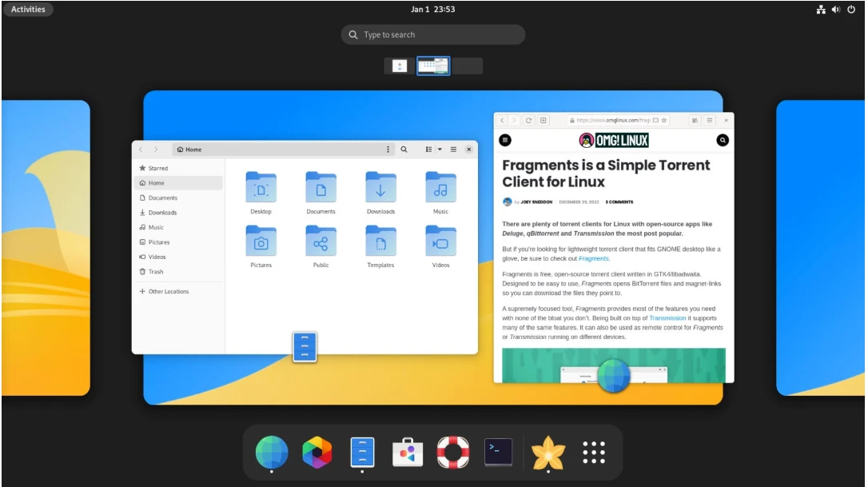
Task: Open the Software store in the dock
Action: [408, 452]
